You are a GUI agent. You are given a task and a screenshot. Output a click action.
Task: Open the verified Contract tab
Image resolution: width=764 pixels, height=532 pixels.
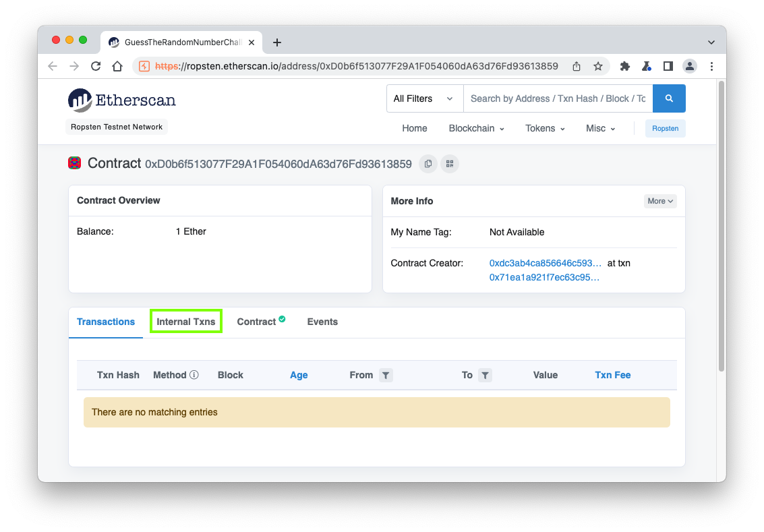point(261,322)
